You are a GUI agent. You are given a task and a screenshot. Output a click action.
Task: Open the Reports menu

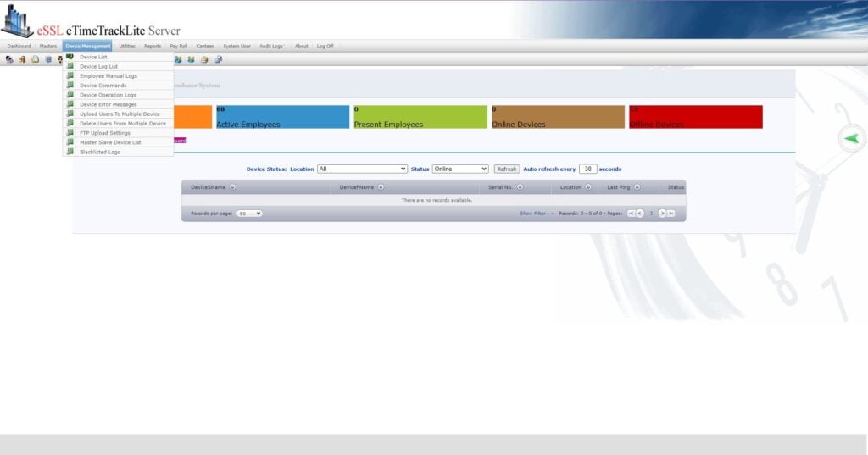153,46
